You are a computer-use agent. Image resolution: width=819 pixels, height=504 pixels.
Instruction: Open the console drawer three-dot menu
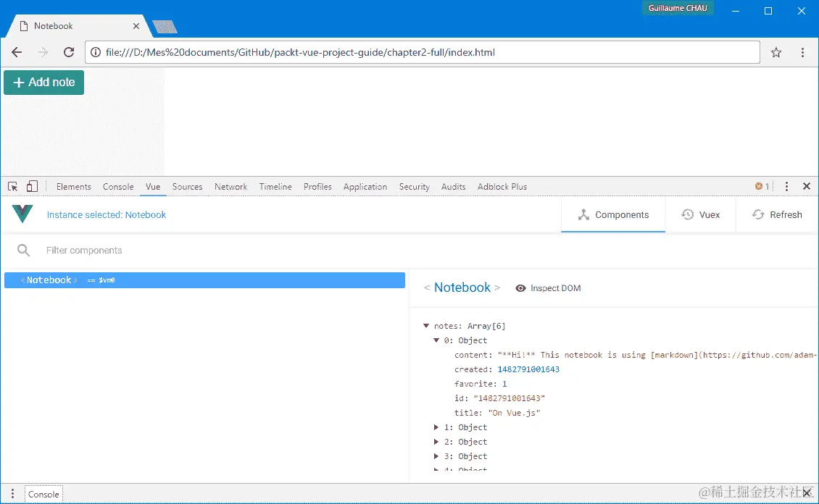click(12, 494)
